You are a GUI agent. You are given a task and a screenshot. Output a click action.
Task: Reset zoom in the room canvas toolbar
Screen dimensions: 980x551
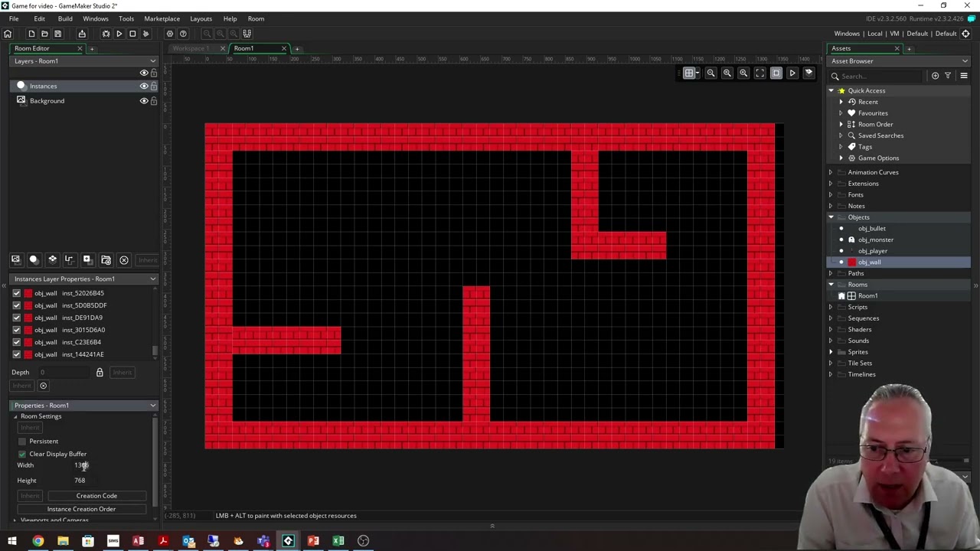point(727,73)
